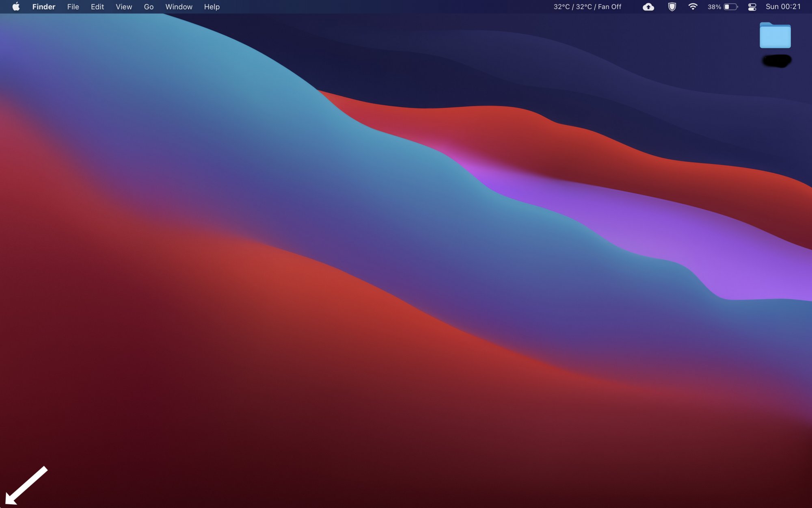Open the Go menu
The width and height of the screenshot is (812, 508).
click(149, 7)
